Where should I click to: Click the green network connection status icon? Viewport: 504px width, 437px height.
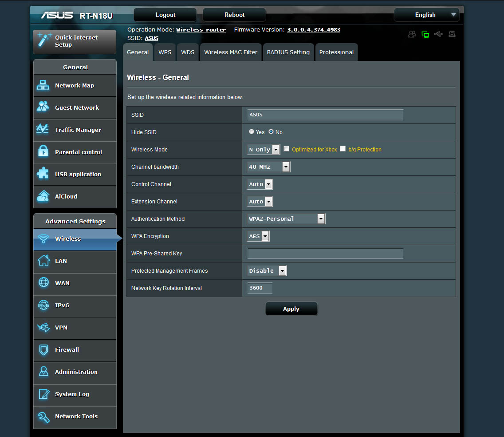(x=425, y=35)
